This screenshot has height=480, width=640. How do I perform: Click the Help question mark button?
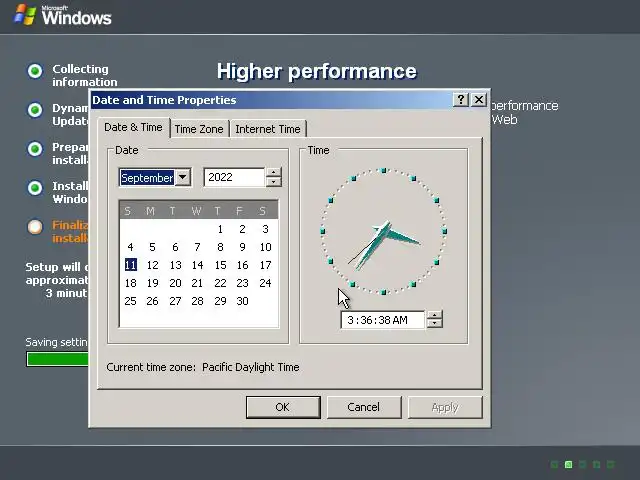coord(460,100)
